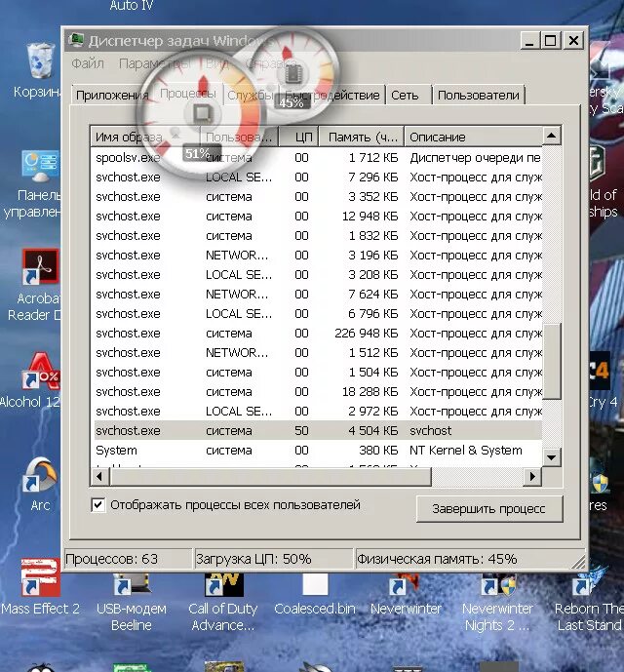Viewport: 624px width, 672px height.
Task: Select the System process row
Action: point(316,450)
